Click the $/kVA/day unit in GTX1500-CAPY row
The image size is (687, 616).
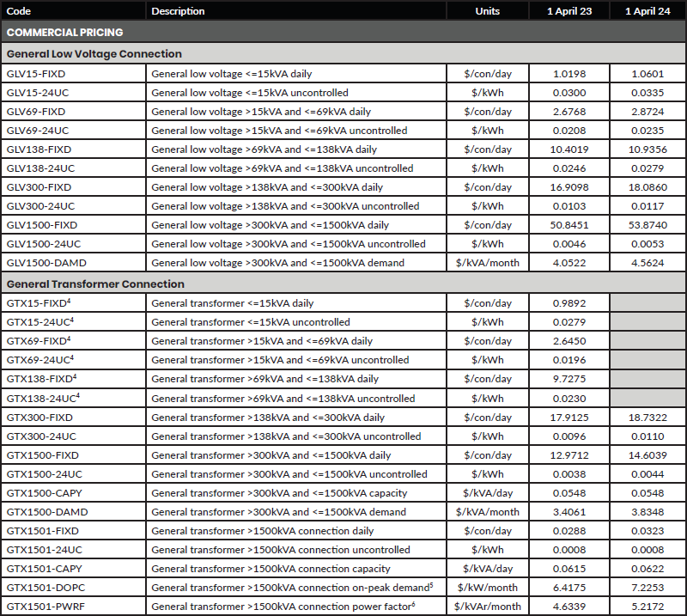tap(487, 493)
